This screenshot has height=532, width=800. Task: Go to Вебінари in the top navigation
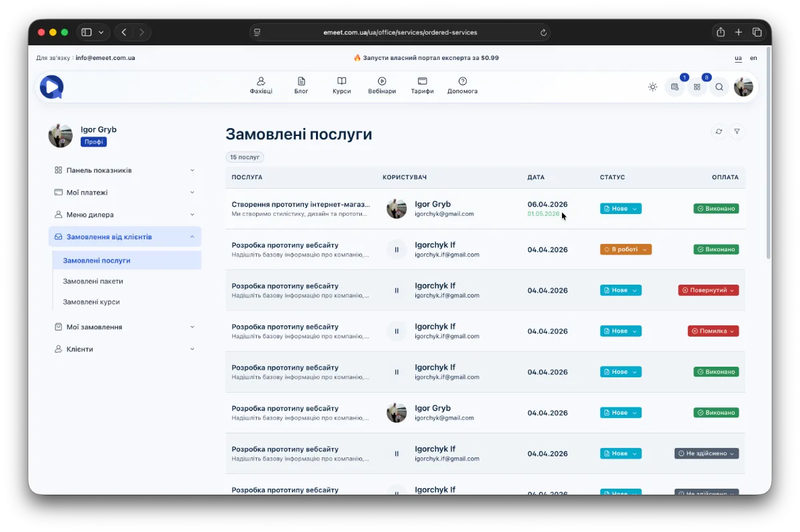pos(382,85)
